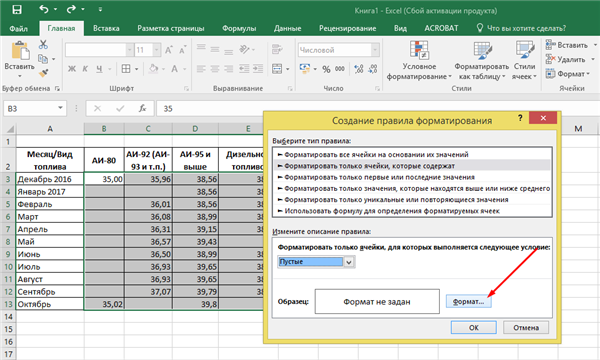
Task: Toggle italic К formatting
Action: tap(85, 69)
